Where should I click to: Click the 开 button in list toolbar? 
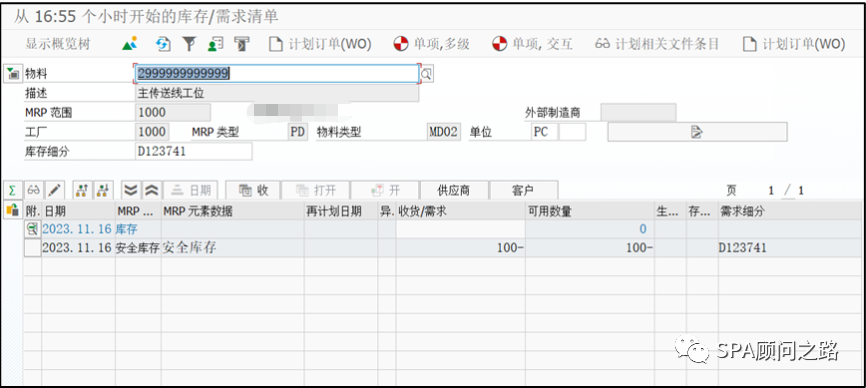[386, 190]
